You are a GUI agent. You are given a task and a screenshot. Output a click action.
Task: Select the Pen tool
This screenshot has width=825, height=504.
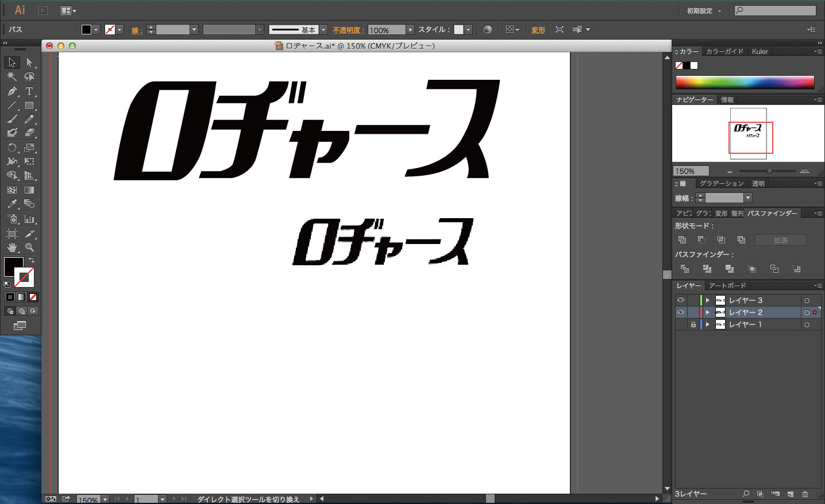tap(12, 91)
